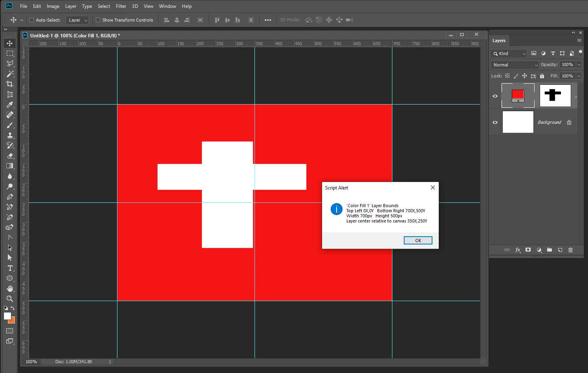588x373 pixels.
Task: Open the File menu
Action: point(24,6)
